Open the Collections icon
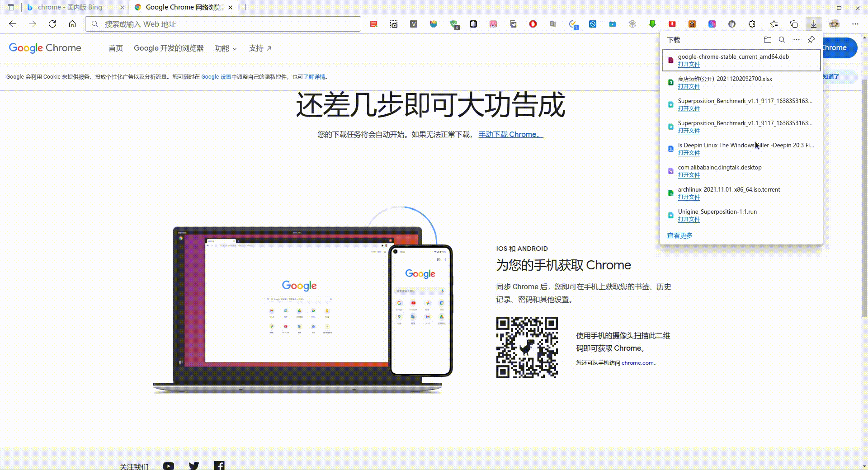868x470 pixels. [793, 24]
